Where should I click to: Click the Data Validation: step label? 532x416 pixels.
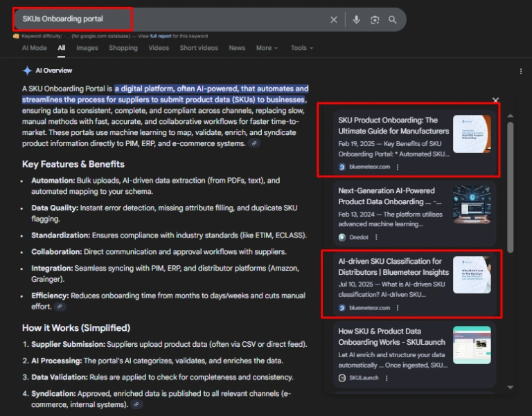[60, 377]
